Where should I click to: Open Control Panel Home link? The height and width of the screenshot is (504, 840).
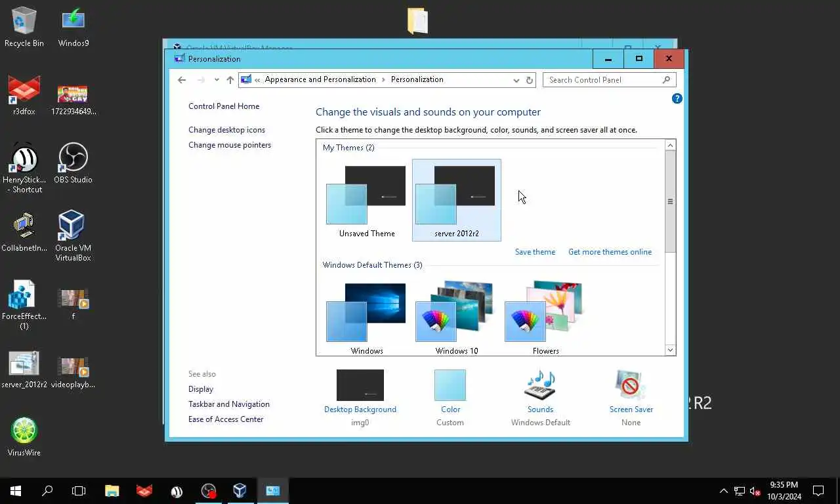pyautogui.click(x=224, y=106)
